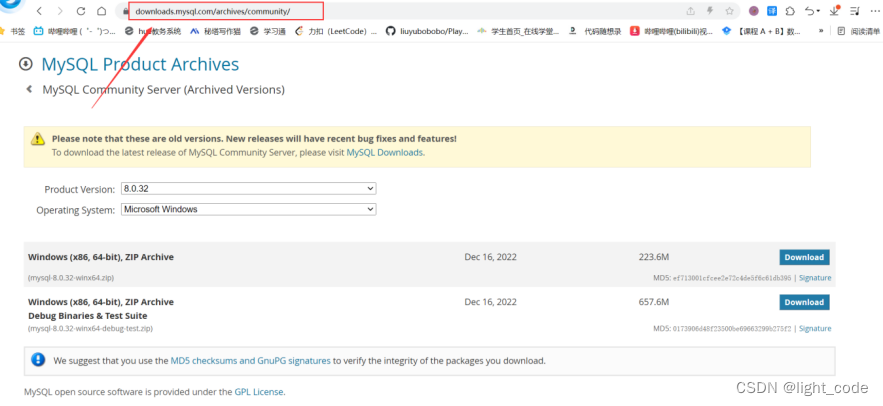Expand the bookmarks overflow chevron
The height and width of the screenshot is (406, 883).
(821, 32)
